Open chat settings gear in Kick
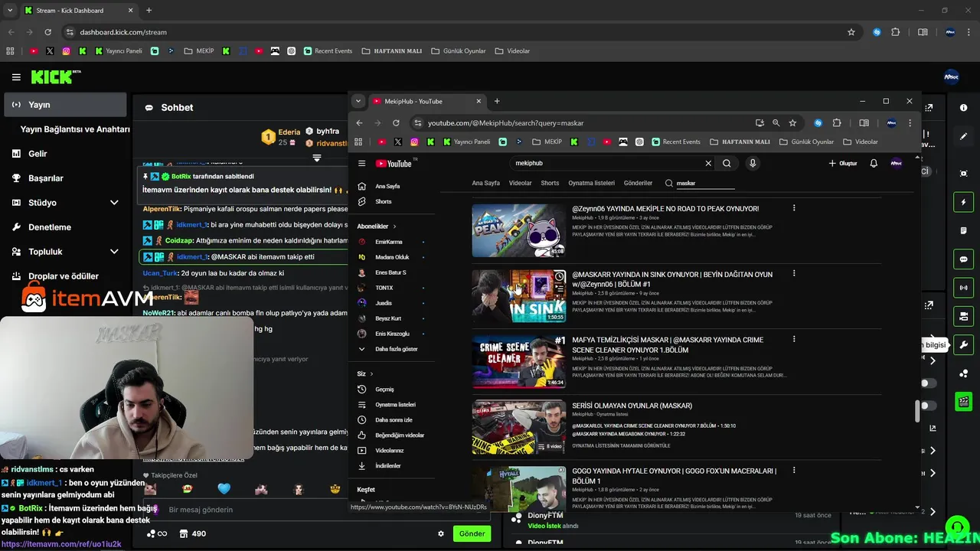Screen dimensions: 980x551 [441, 533]
